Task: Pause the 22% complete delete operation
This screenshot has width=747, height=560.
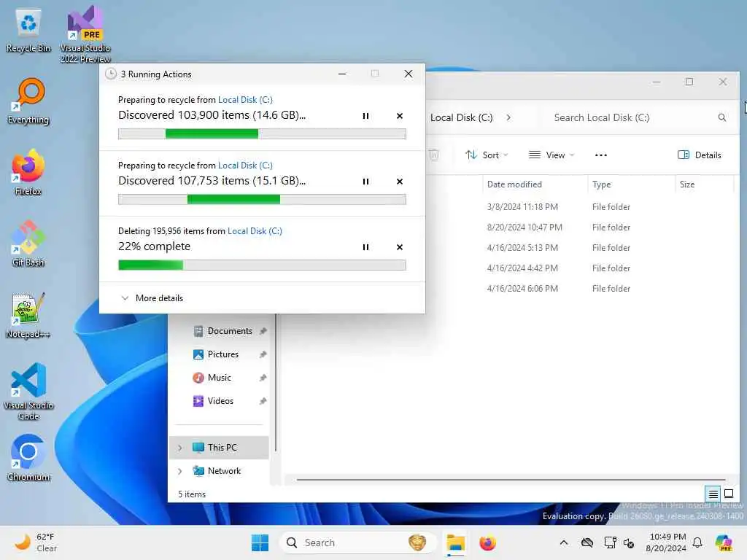Action: tap(365, 247)
